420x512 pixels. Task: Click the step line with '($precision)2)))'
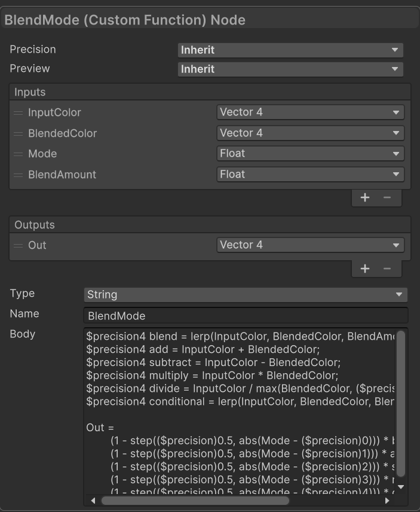click(252, 467)
